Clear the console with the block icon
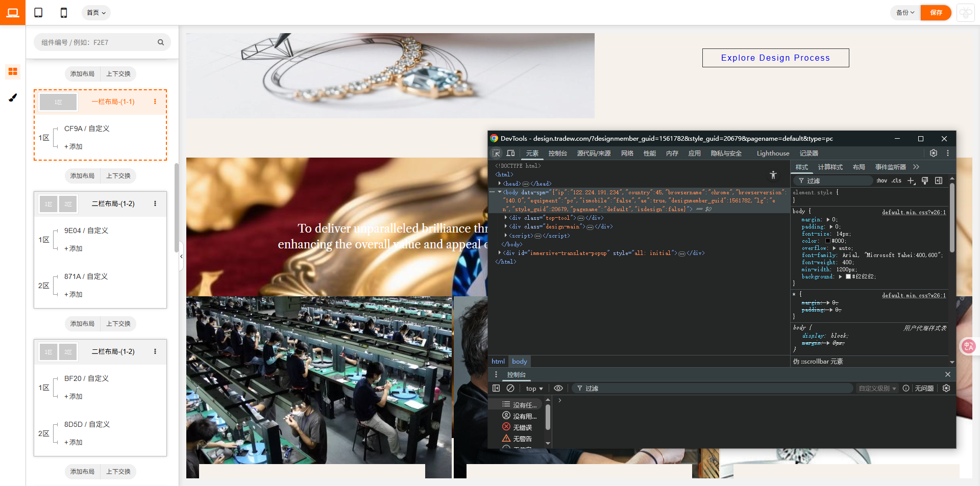The height and width of the screenshot is (486, 980). point(510,389)
